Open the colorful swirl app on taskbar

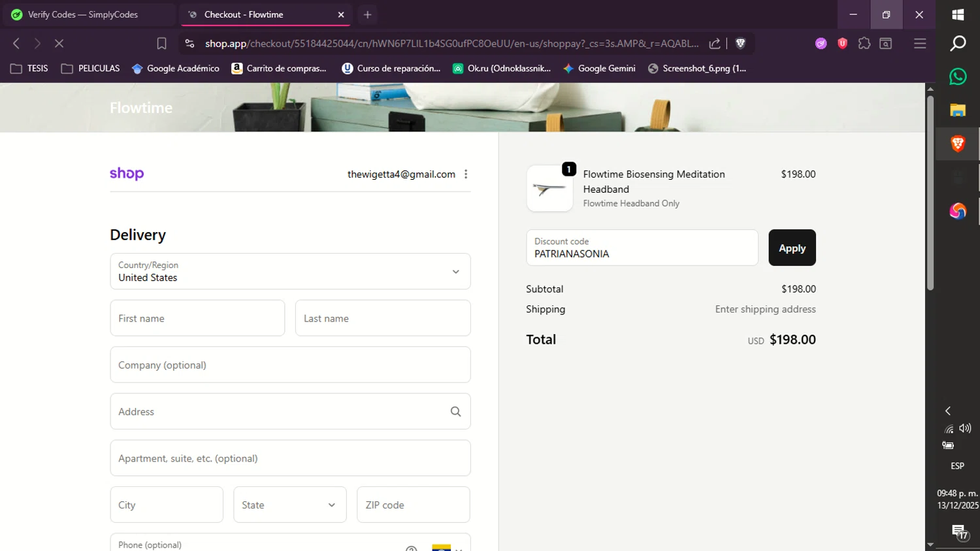click(958, 210)
